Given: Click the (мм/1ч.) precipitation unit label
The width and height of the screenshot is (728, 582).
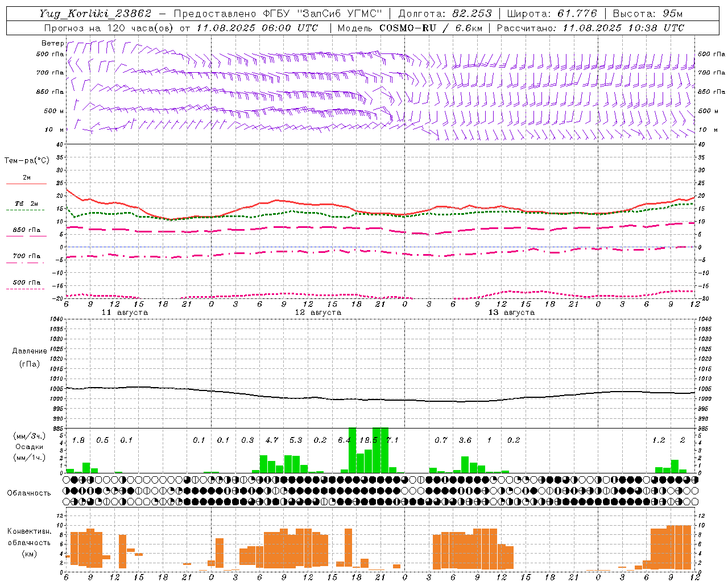Looking at the screenshot, I should (30, 458).
